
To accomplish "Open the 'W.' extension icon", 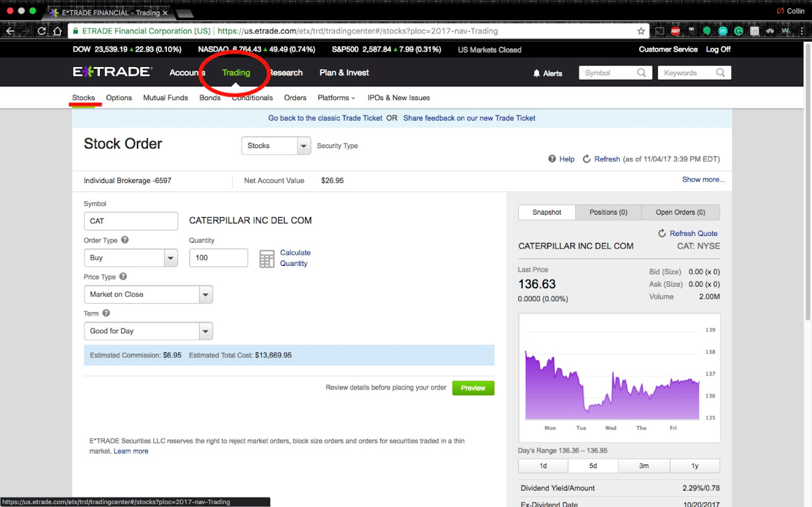I will 786,31.
